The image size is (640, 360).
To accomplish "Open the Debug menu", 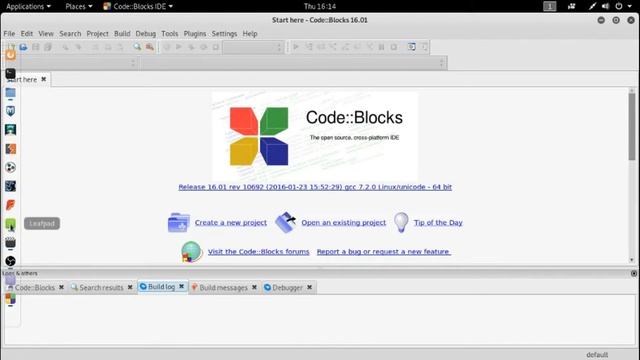I will tap(146, 33).
